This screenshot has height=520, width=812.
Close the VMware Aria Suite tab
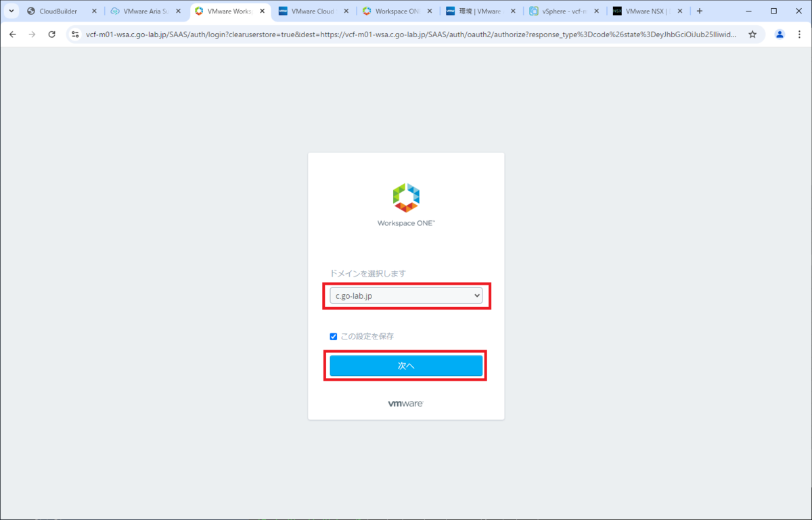(178, 11)
